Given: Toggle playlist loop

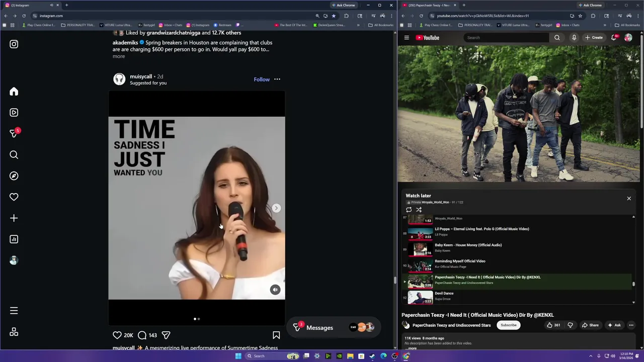Looking at the screenshot, I should [x=409, y=210].
